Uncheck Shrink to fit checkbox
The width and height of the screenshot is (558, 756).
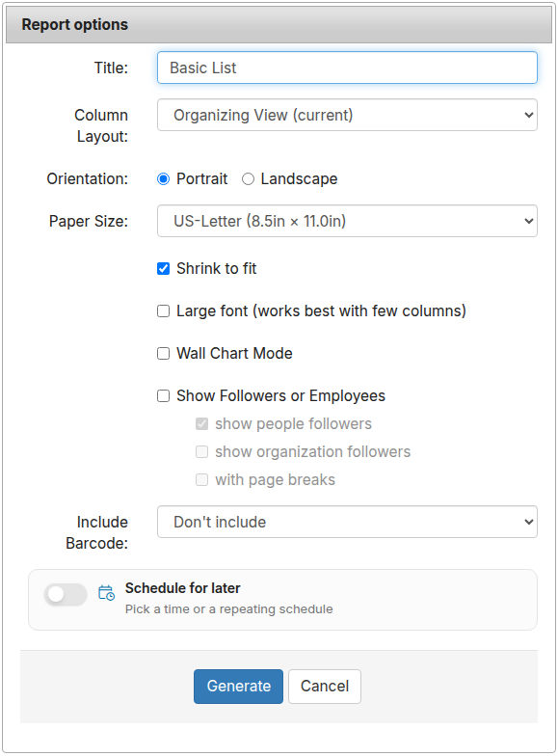click(x=164, y=268)
